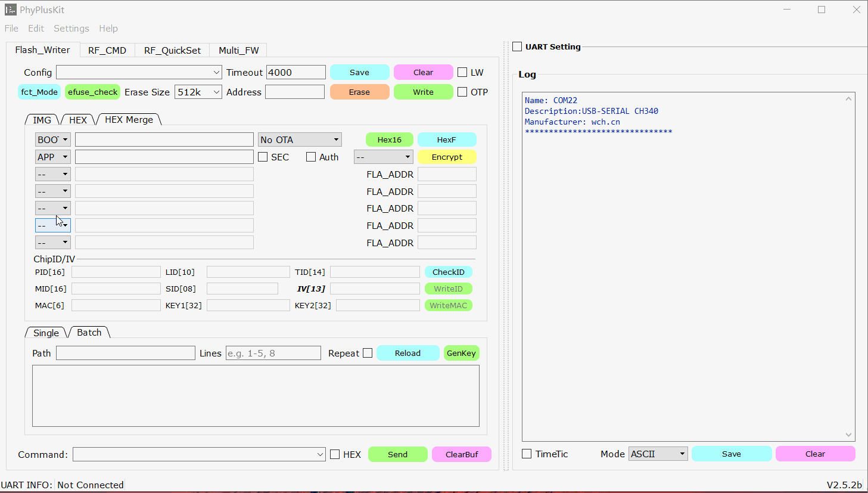868x493 pixels.
Task: Open the No OTA dropdown
Action: coord(300,139)
